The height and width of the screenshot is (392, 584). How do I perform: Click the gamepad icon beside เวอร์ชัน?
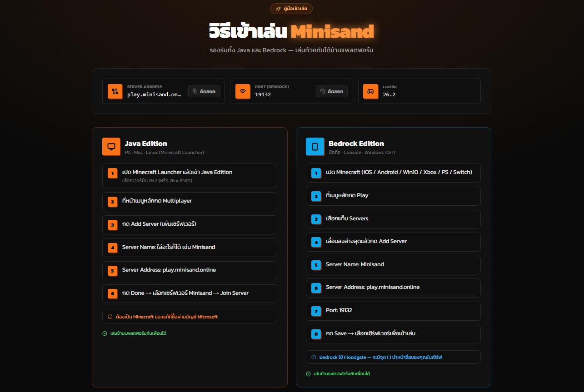[x=371, y=91]
